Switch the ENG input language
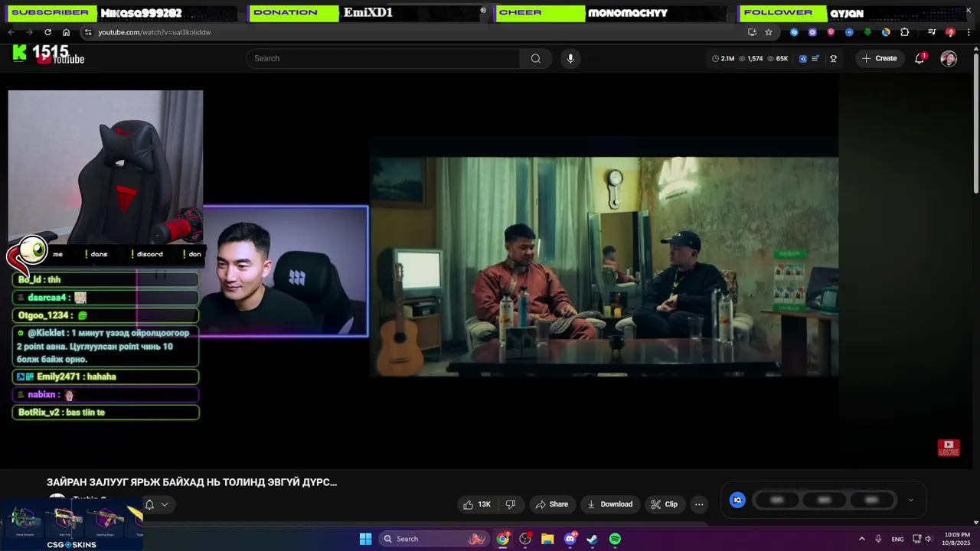 pyautogui.click(x=898, y=539)
